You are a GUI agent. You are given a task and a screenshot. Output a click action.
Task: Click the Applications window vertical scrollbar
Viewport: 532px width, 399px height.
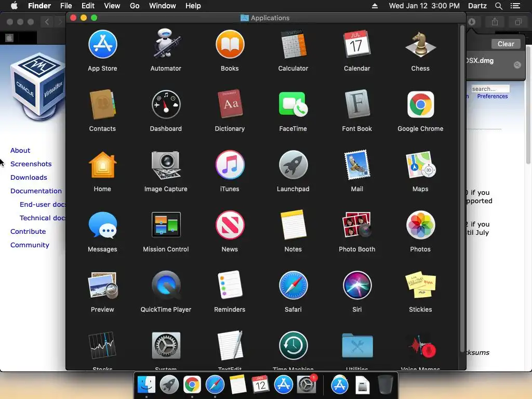point(462,189)
